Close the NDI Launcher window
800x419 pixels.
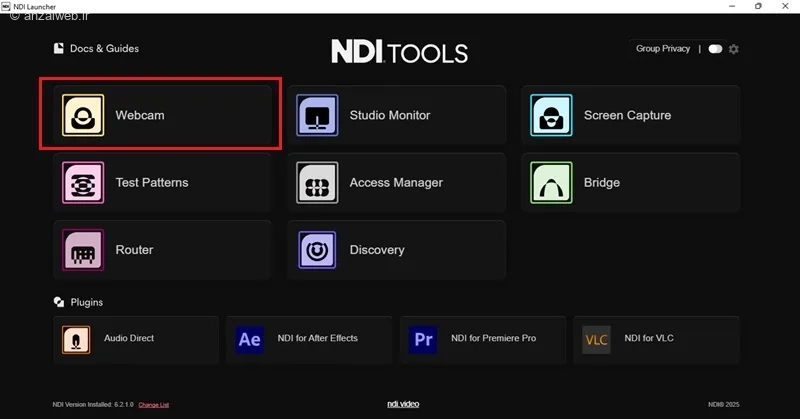(785, 6)
